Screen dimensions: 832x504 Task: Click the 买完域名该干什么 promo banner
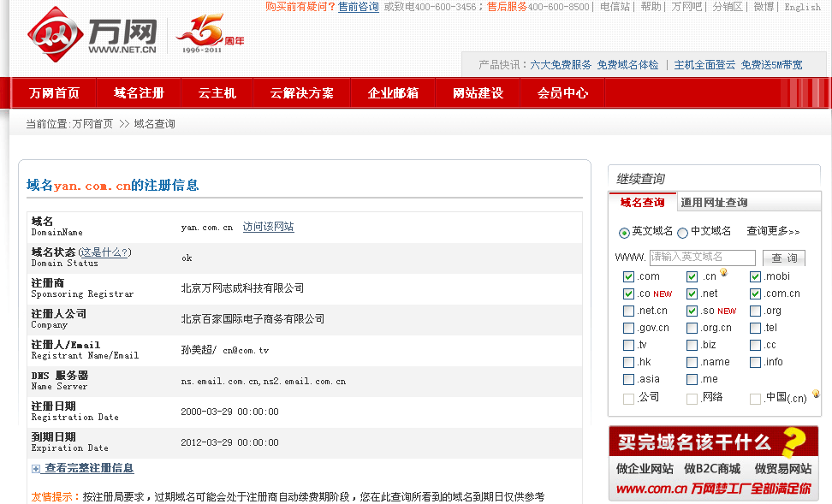click(x=713, y=463)
